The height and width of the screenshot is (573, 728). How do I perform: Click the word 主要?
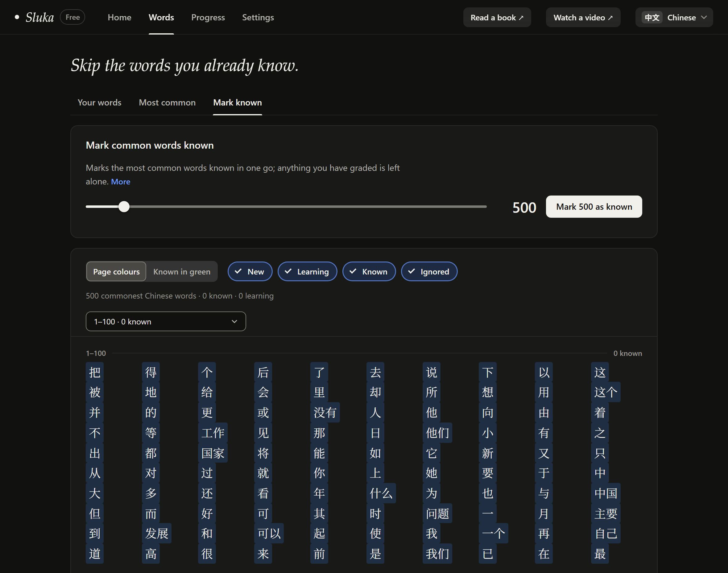pos(606,513)
